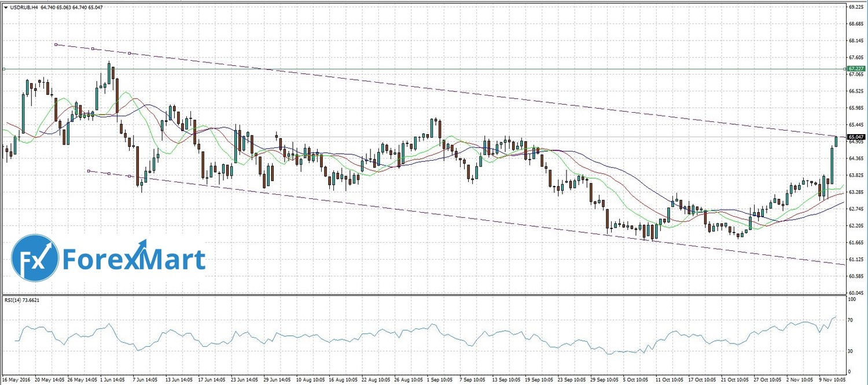Image resolution: width=868 pixels, height=385 pixels.
Task: Select the second anchor point of upper channel line
Action: coord(93,49)
